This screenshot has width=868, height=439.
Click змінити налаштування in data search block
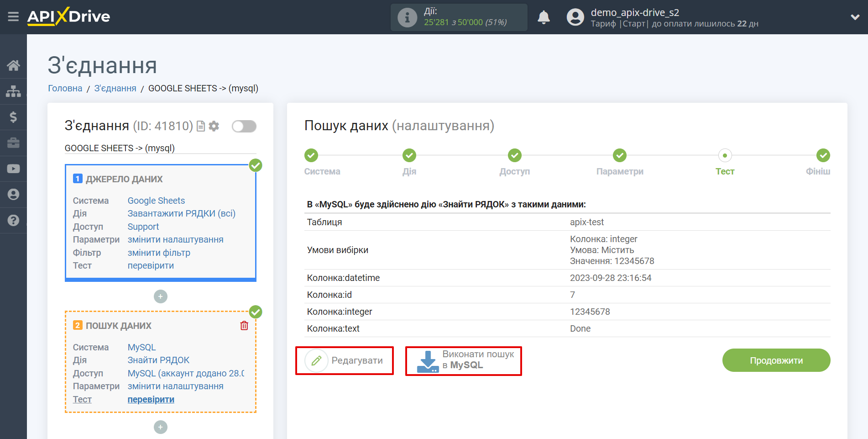(175, 386)
